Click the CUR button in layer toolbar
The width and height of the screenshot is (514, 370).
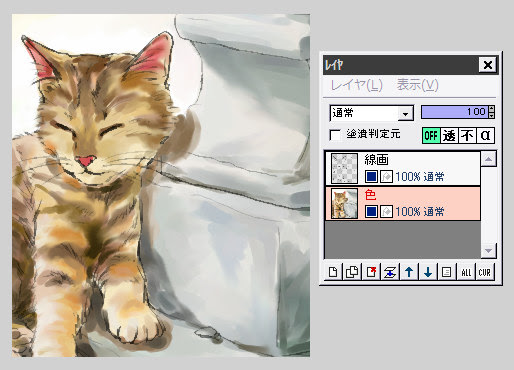[485, 272]
